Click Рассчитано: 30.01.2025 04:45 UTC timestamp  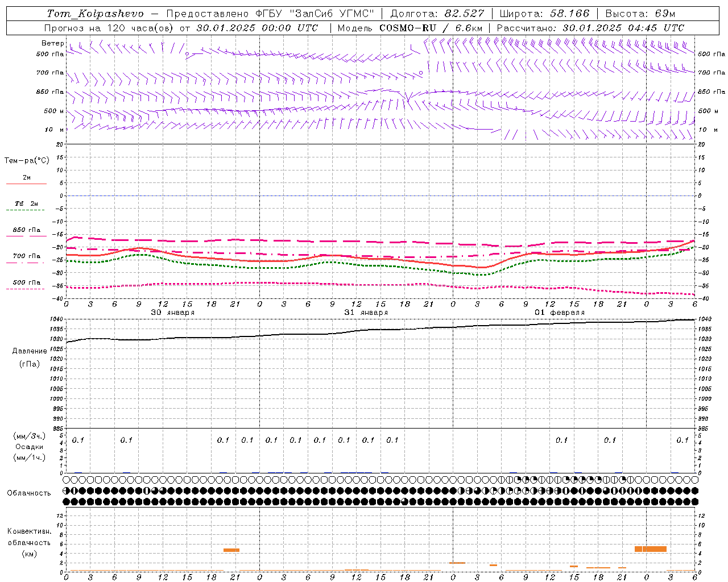[x=590, y=28]
